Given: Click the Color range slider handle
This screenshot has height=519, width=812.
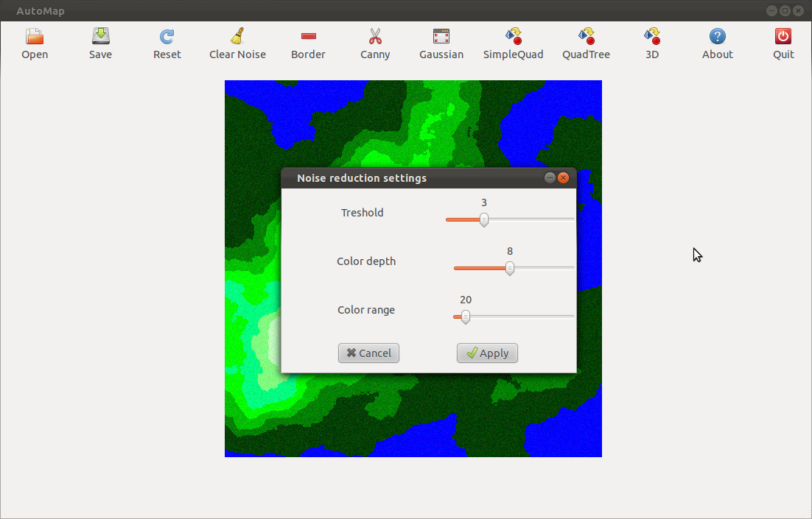Looking at the screenshot, I should click(x=465, y=317).
